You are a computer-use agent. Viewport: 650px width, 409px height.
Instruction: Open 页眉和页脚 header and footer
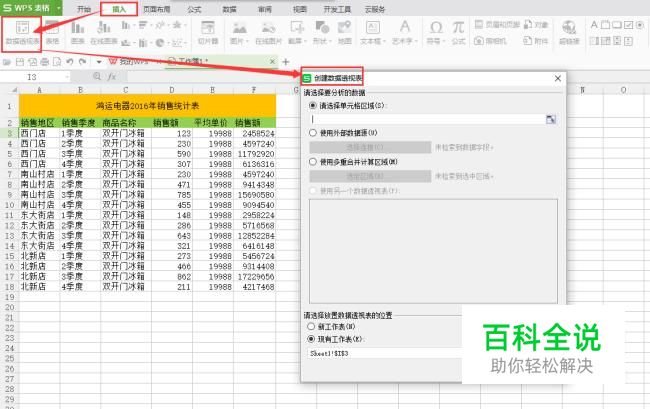click(497, 24)
